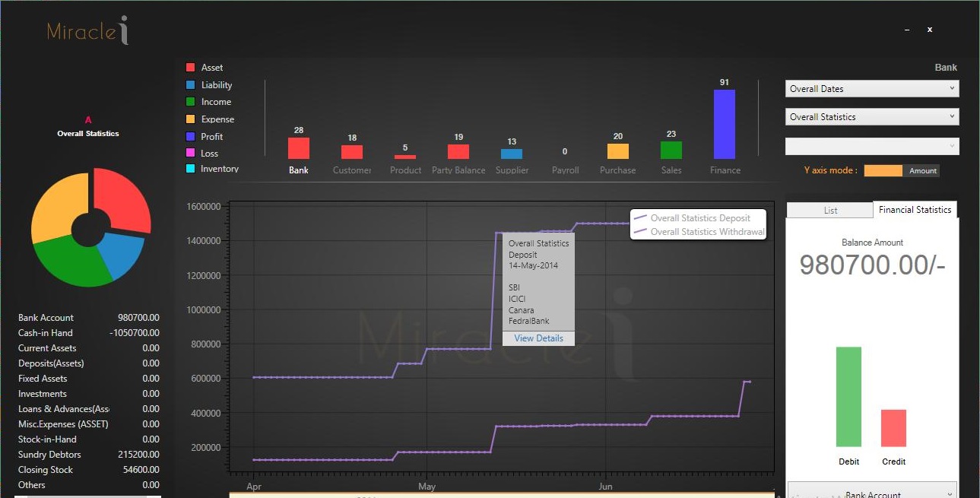Select the Customer category bar

(x=352, y=152)
